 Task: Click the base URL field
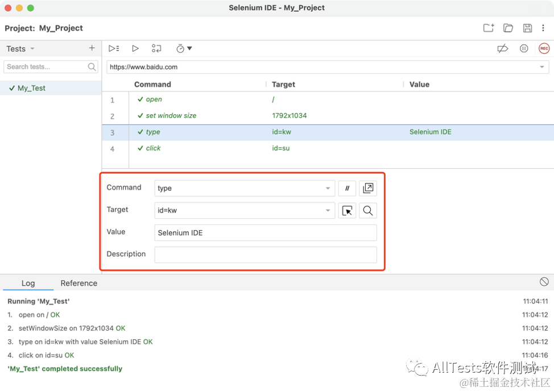[x=328, y=67]
